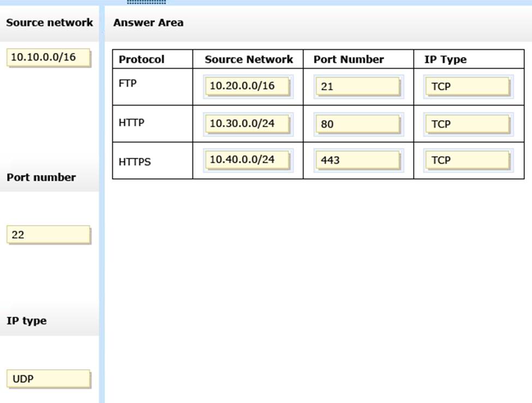This screenshot has width=532, height=403.
Task: Select the UDP IP type tile
Action: pos(48,378)
